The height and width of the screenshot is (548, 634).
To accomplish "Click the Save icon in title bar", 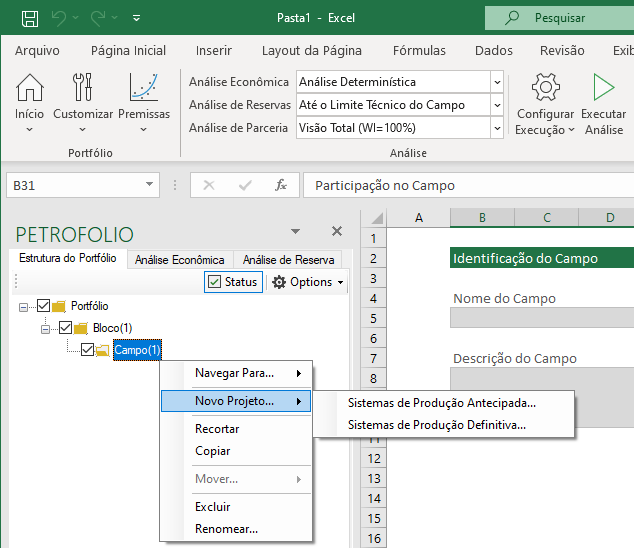I will [x=30, y=17].
